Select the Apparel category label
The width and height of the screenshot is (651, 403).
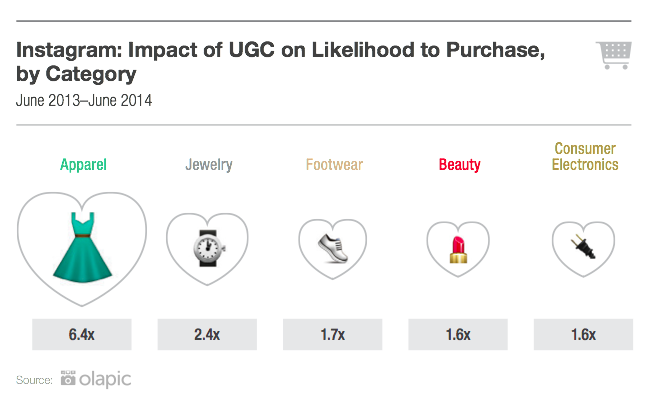click(83, 165)
